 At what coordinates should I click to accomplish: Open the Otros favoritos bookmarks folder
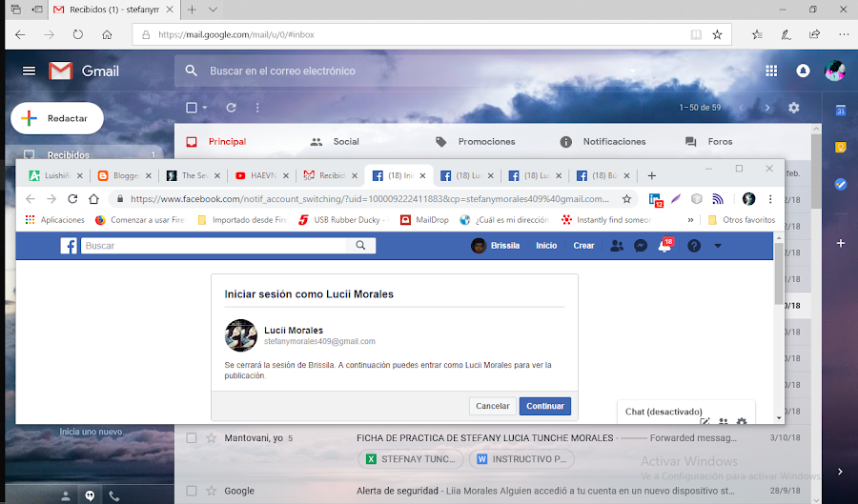[742, 220]
